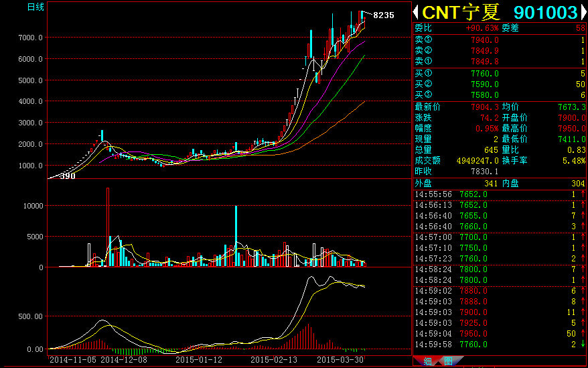Click the tallest red volume bar in December 2014
588x368 pixels.
pyautogui.click(x=108, y=227)
